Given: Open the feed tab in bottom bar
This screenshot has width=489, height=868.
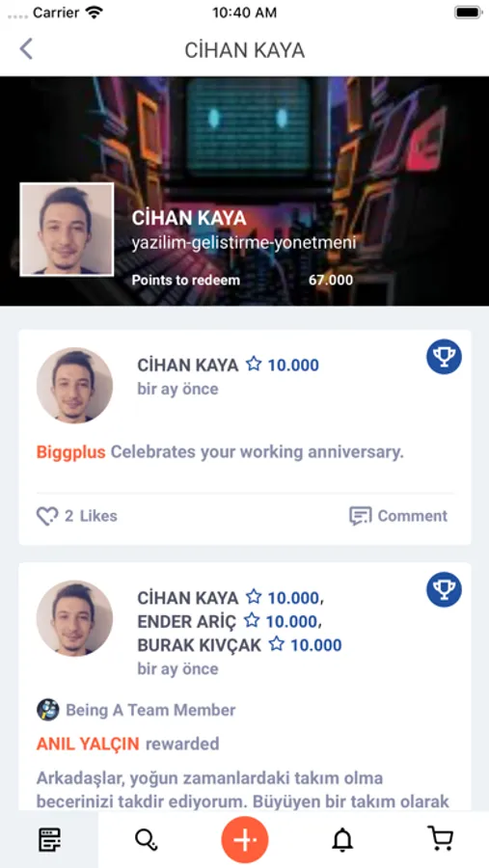Looking at the screenshot, I should pos(49,840).
